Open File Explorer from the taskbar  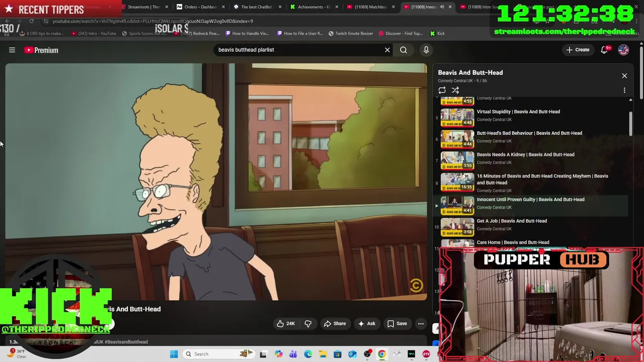[323, 354]
